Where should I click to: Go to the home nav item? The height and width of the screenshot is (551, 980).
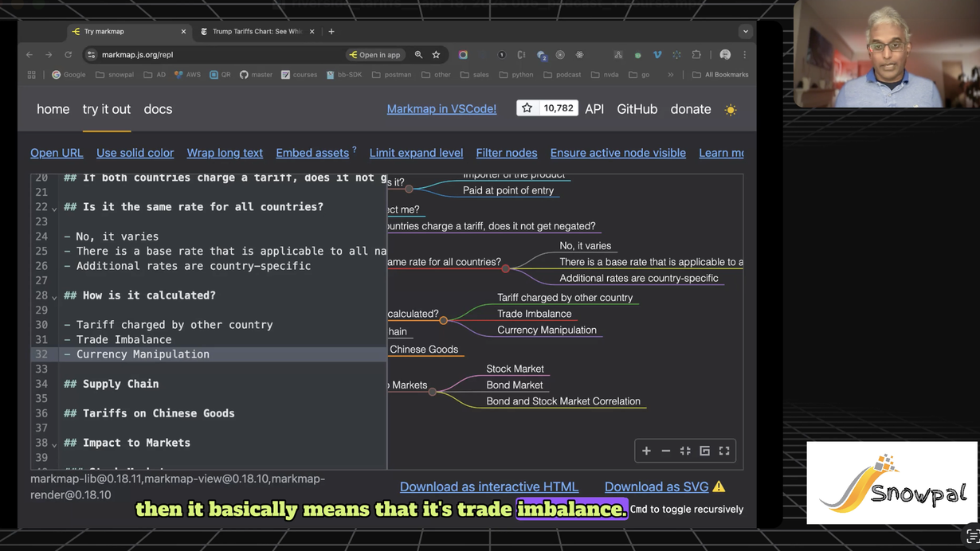53,109
